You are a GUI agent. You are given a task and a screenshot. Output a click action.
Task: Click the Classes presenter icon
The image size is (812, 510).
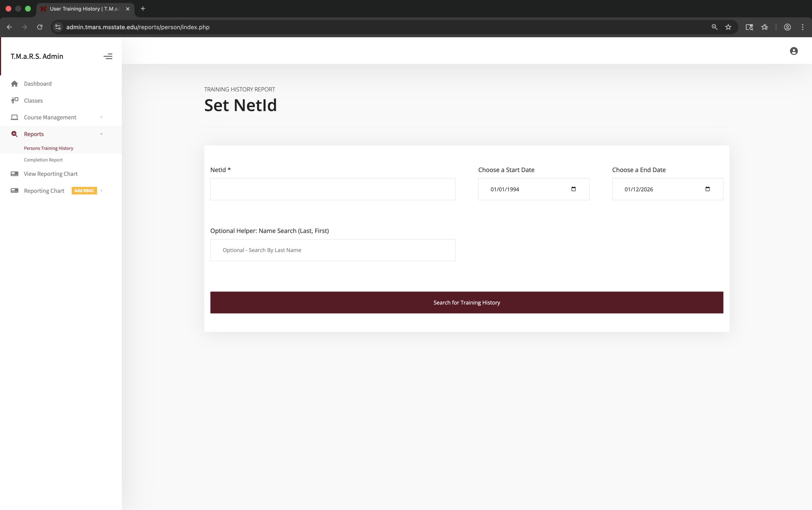click(14, 100)
